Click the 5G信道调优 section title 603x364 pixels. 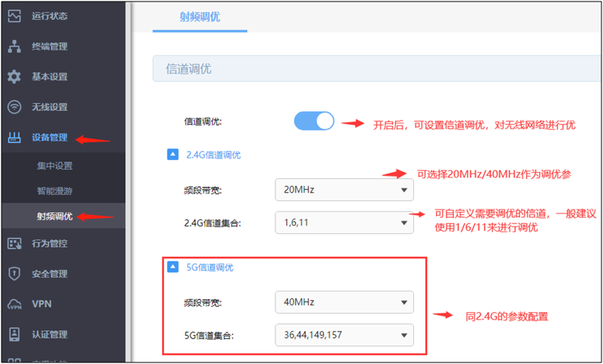coord(210,268)
